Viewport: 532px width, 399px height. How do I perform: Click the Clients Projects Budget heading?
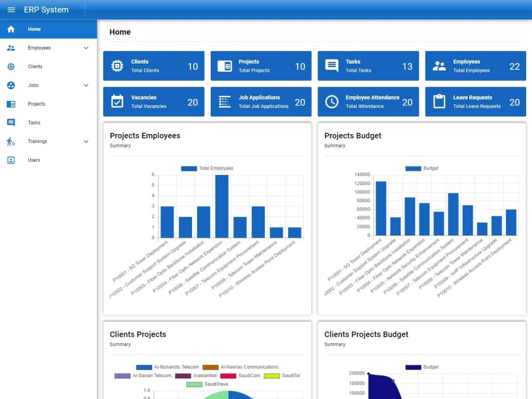pyautogui.click(x=366, y=334)
